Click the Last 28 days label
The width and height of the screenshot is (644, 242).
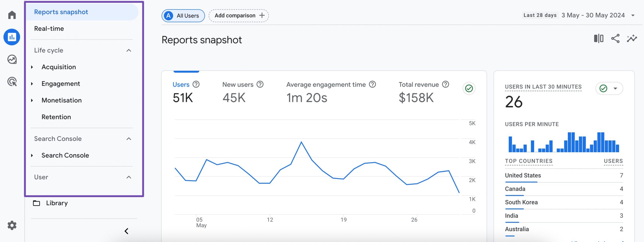click(540, 15)
